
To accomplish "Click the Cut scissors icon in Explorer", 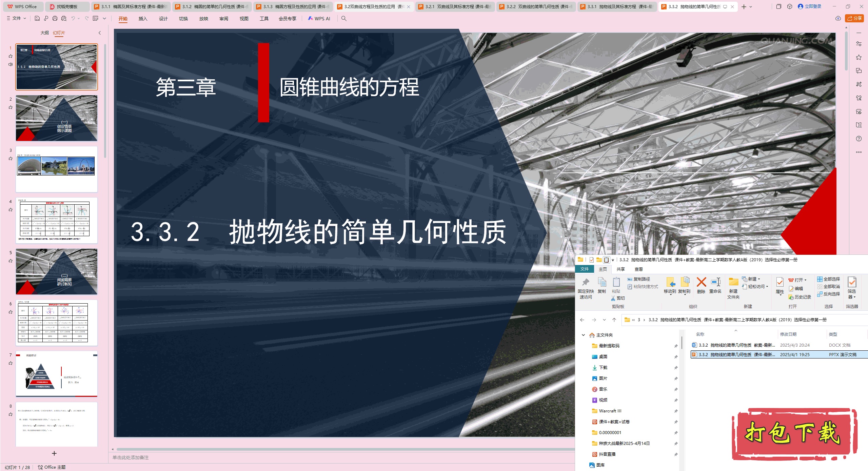I will click(x=618, y=298).
